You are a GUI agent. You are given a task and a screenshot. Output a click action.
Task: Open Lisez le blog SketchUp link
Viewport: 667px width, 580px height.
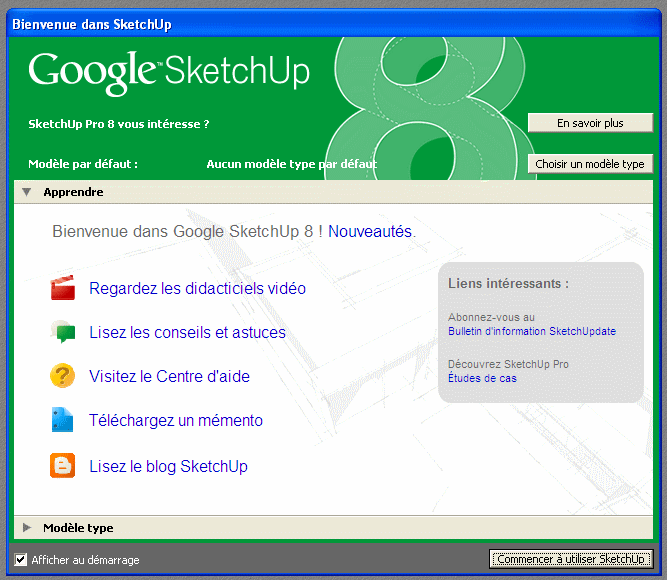click(168, 466)
